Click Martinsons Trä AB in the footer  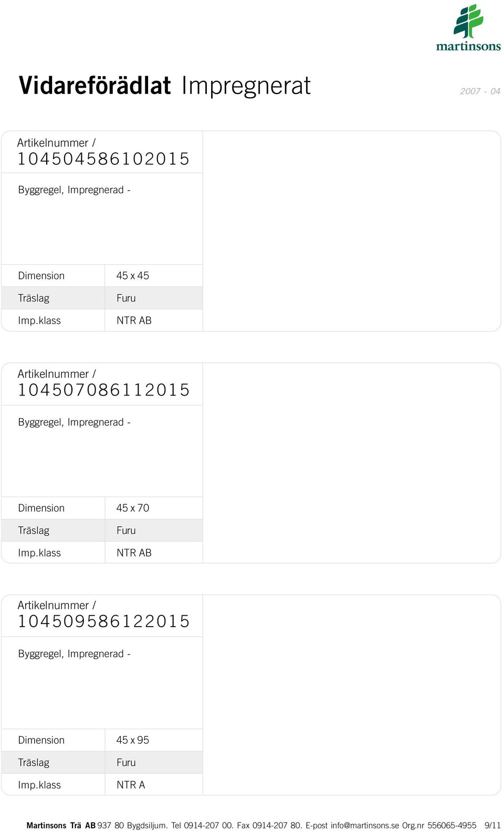tap(61, 825)
